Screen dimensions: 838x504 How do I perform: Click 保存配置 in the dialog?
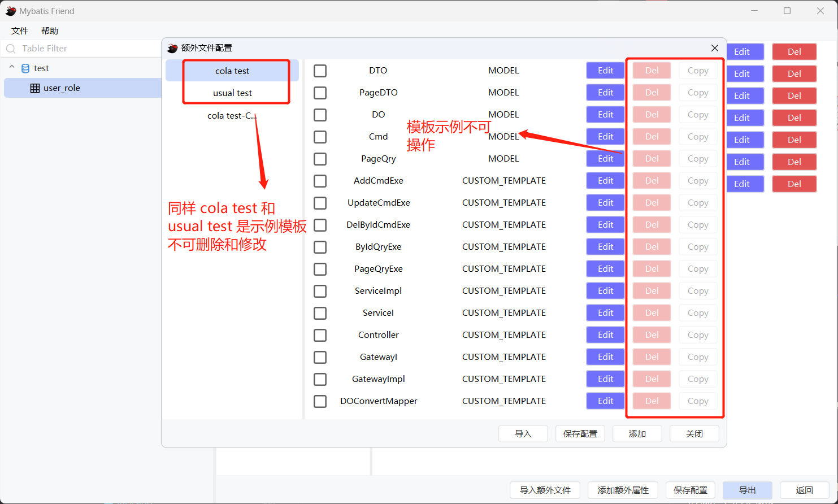[x=580, y=434]
